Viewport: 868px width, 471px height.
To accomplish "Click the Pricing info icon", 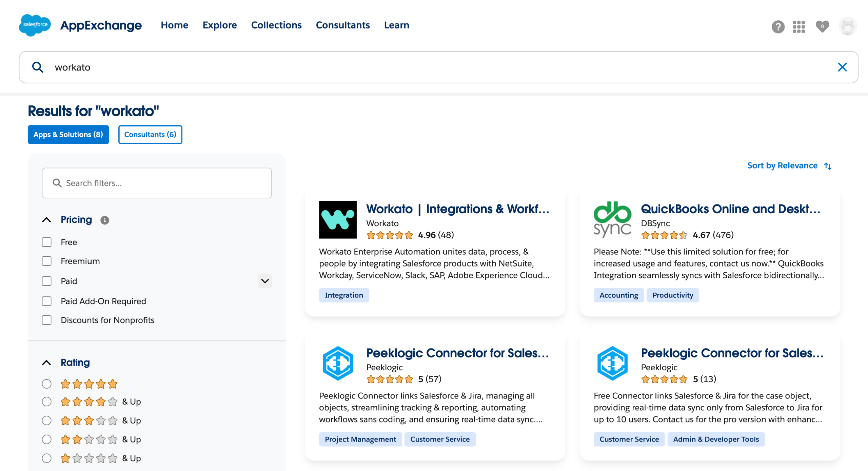I will pyautogui.click(x=105, y=220).
